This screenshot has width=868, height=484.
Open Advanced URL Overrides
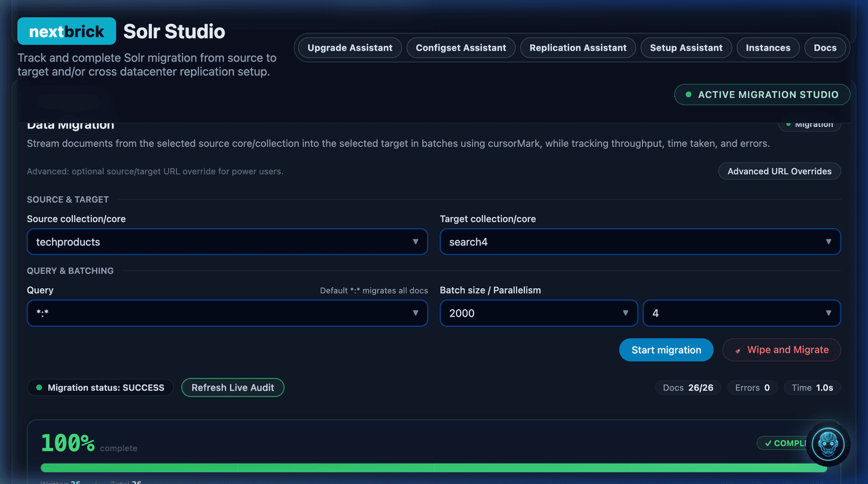[x=779, y=171]
